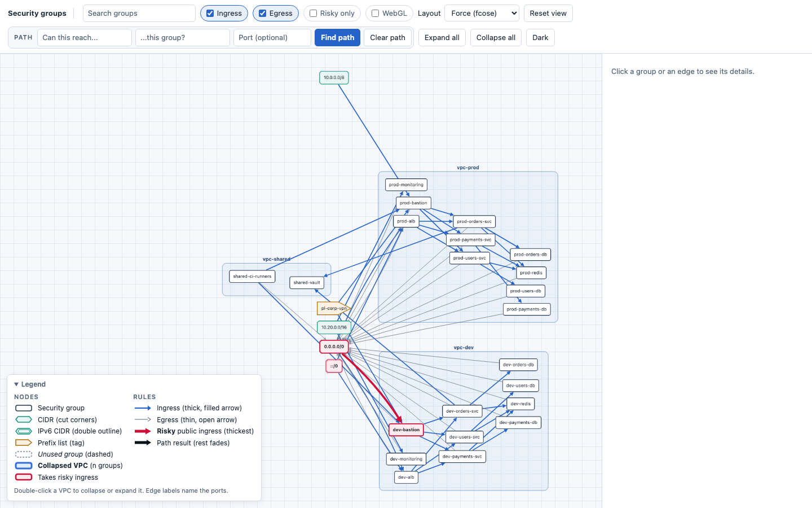The image size is (812, 508).
Task: Select the prod-users-db node
Action: point(526,291)
